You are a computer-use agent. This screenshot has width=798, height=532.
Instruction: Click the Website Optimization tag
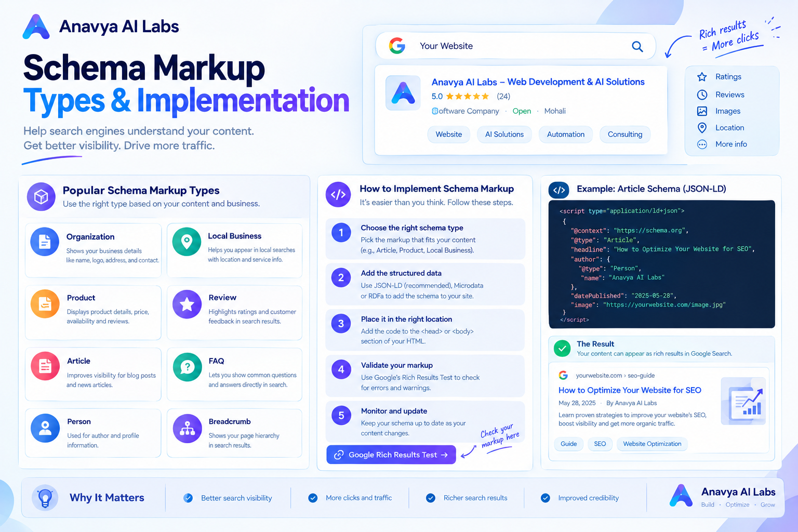pyautogui.click(x=652, y=444)
